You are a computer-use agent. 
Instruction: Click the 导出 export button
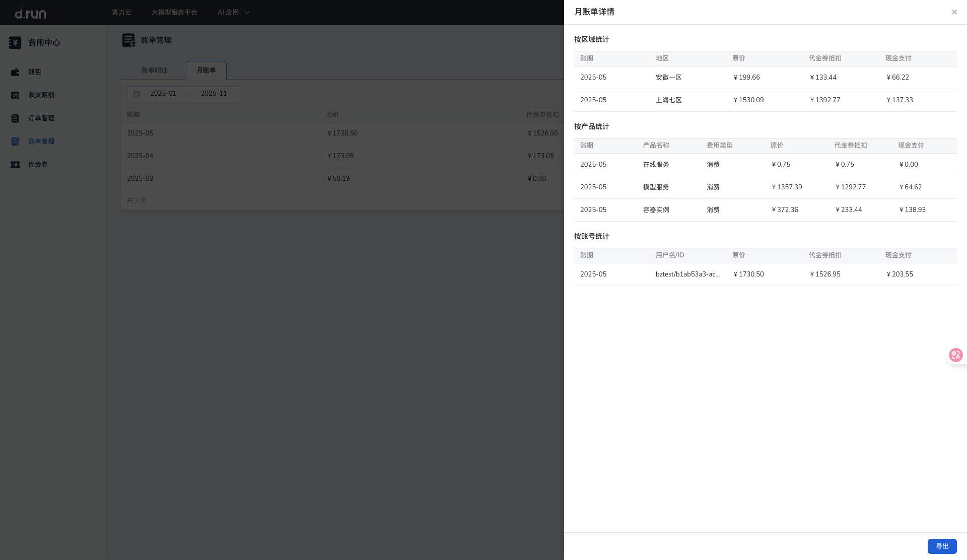click(942, 546)
